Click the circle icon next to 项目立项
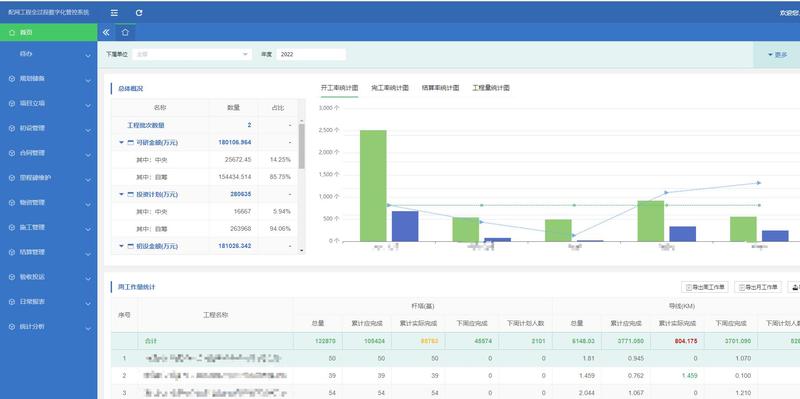Image resolution: width=800 pixels, height=399 pixels. tap(11, 104)
